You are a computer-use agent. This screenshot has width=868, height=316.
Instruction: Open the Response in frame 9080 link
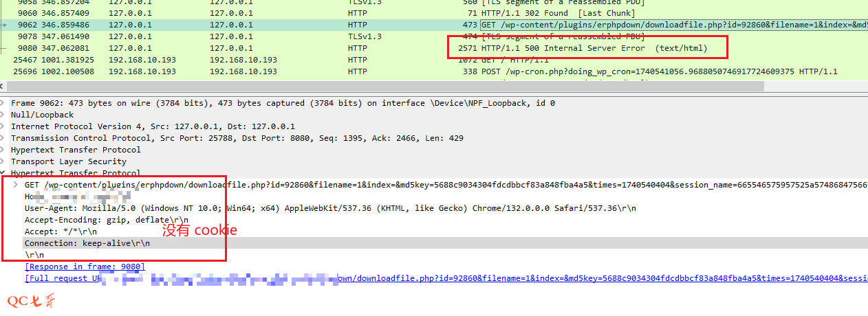pos(85,267)
